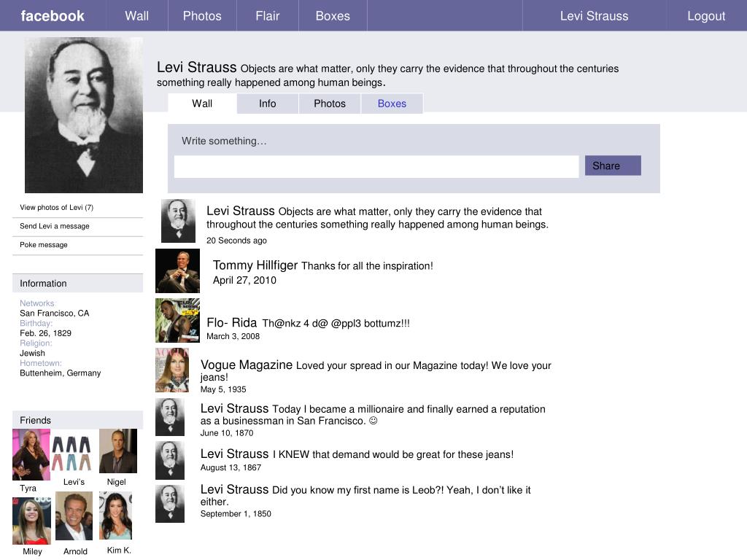The height and width of the screenshot is (560, 747).
Task: Click the Share button
Action: (x=613, y=166)
